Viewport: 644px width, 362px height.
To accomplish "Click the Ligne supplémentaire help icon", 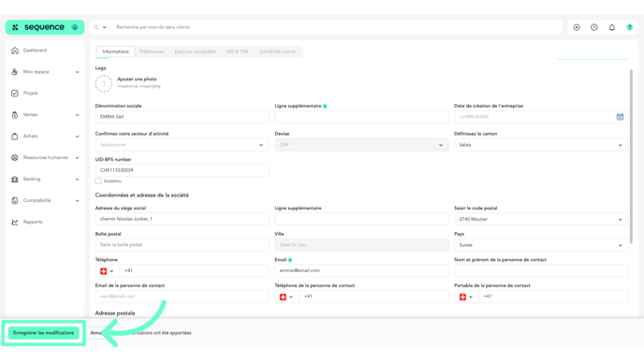I will tap(325, 107).
